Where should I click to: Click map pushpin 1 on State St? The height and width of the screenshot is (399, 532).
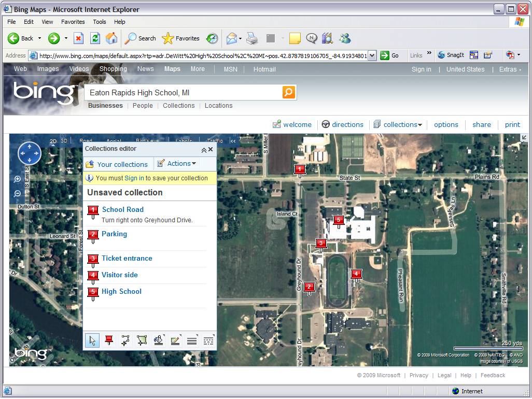300,171
